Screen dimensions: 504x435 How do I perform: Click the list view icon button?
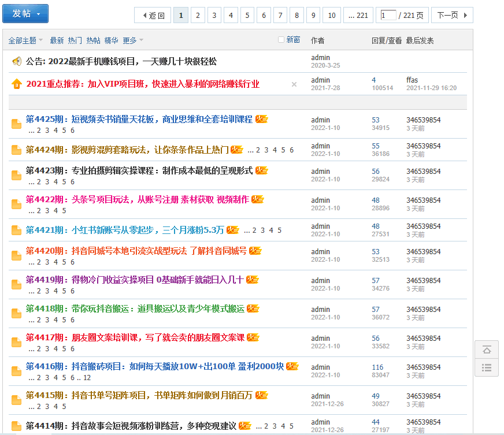(x=487, y=367)
